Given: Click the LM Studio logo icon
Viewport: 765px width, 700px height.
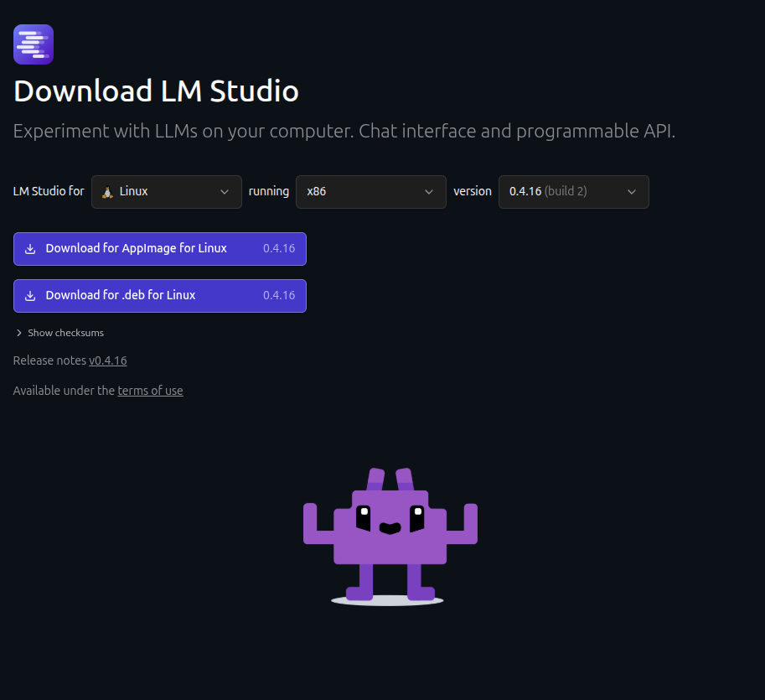Looking at the screenshot, I should pyautogui.click(x=34, y=44).
